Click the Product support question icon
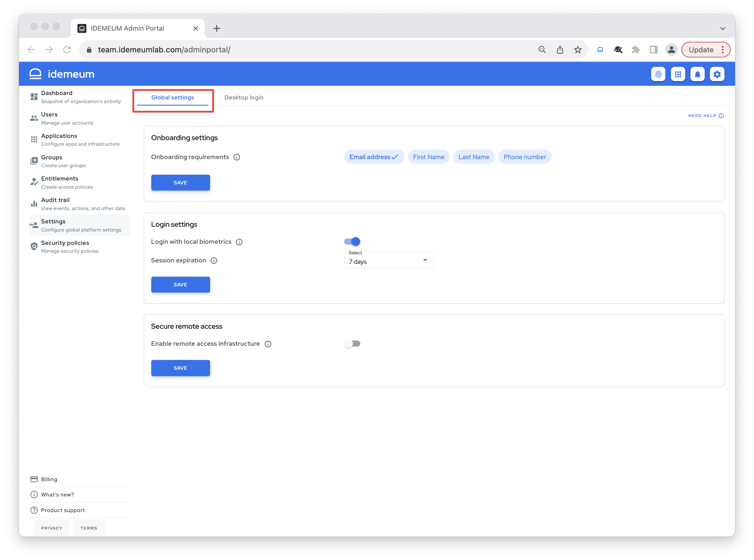This screenshot has height=560, width=754. (x=34, y=510)
